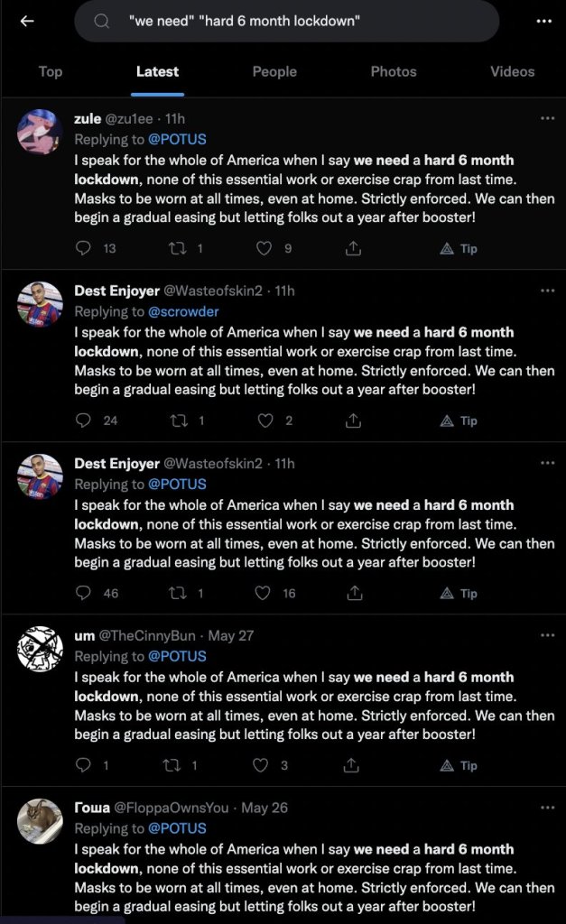Click the back arrow icon
566x924 pixels.
coord(27,21)
